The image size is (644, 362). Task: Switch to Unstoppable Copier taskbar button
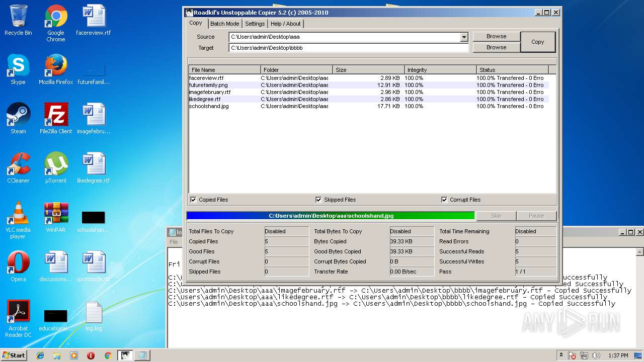(x=125, y=355)
